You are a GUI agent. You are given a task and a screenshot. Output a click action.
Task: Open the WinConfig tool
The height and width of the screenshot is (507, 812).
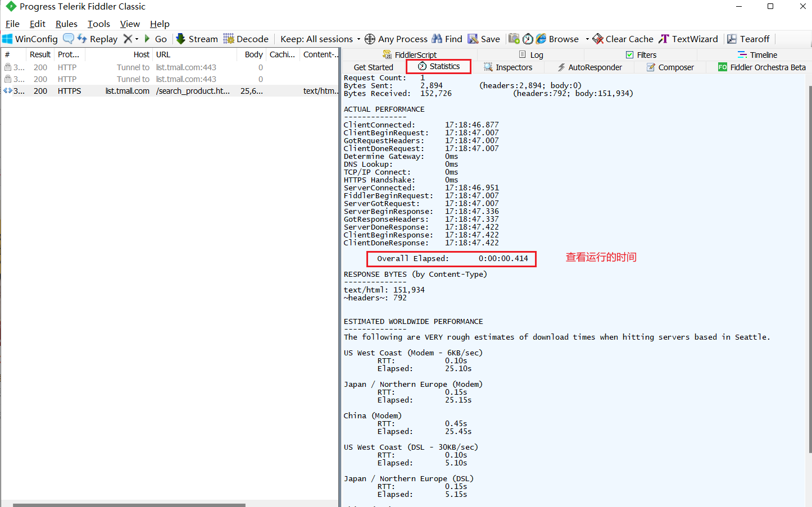click(30, 39)
